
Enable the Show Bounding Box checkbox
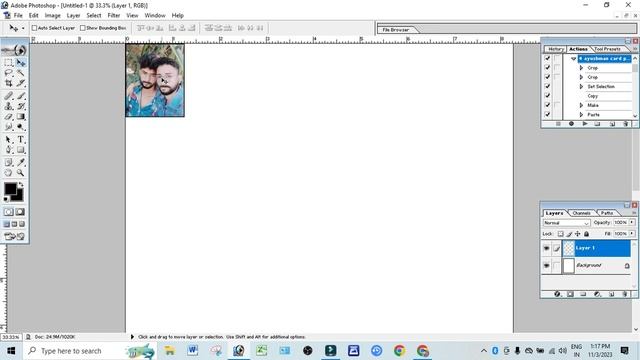coord(83,28)
